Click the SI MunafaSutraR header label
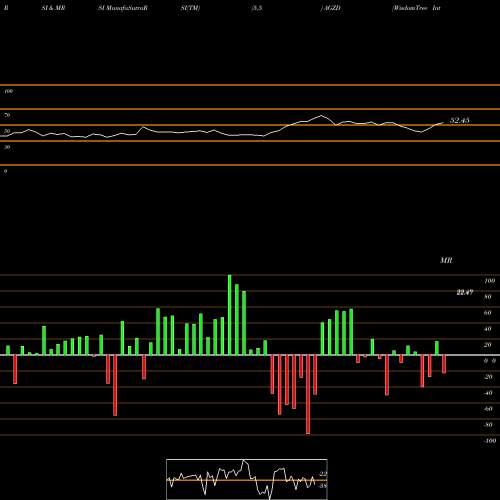500x500 pixels. 123,8
